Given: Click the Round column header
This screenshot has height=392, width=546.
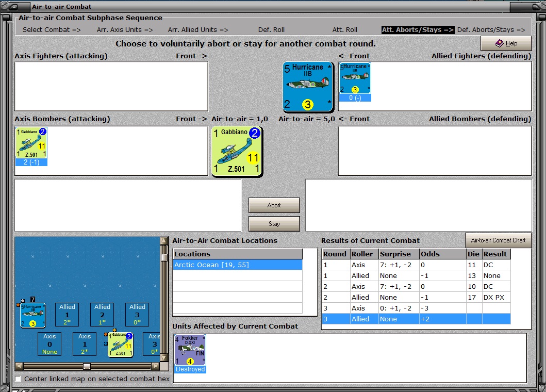Looking at the screenshot, I should (336, 254).
